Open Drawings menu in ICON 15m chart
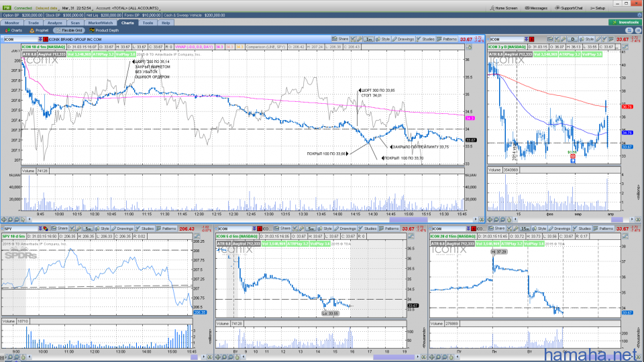 click(x=559, y=229)
